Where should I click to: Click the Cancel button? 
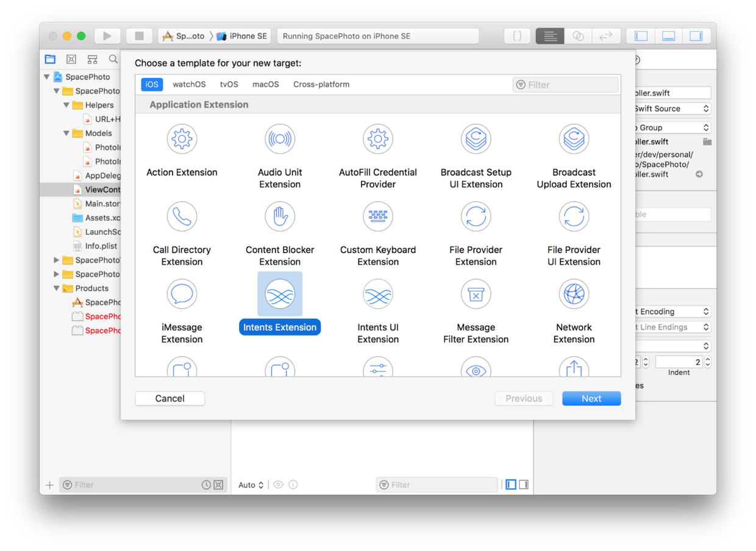(x=169, y=399)
